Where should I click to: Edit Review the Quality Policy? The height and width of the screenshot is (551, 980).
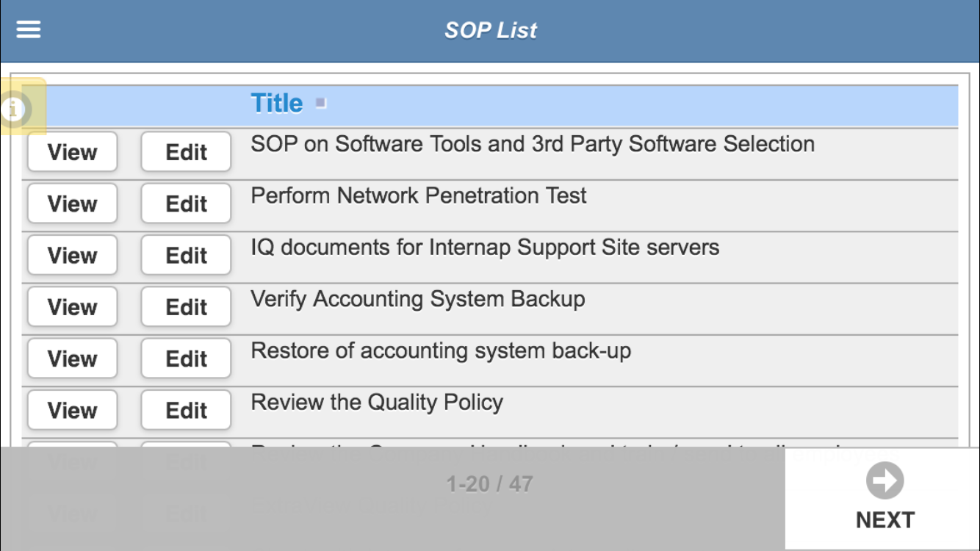pos(186,410)
